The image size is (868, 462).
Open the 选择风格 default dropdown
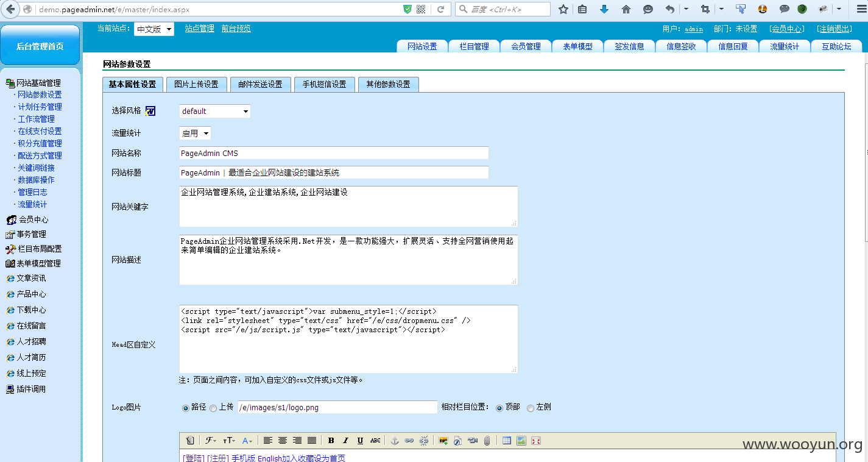coord(215,112)
